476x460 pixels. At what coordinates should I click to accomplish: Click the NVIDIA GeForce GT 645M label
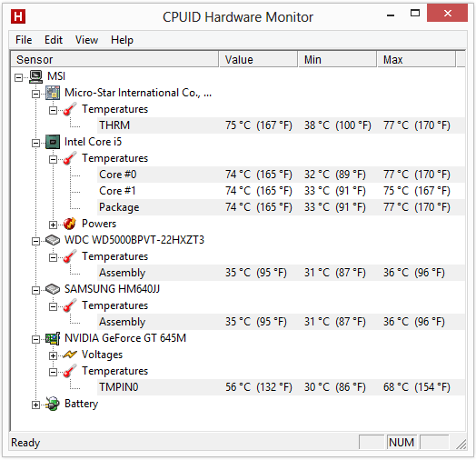125,338
